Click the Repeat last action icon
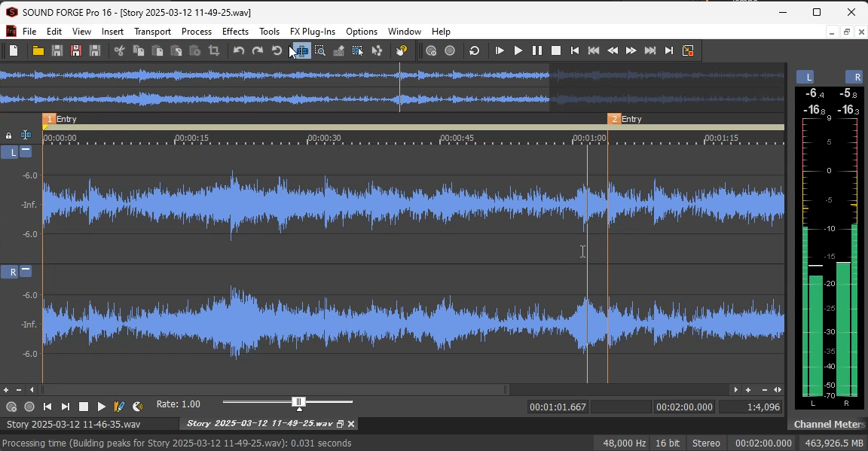 (x=277, y=51)
